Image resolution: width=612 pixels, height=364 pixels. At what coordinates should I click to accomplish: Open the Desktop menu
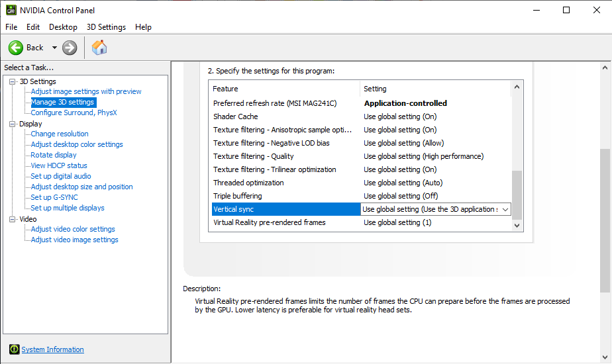[63, 27]
